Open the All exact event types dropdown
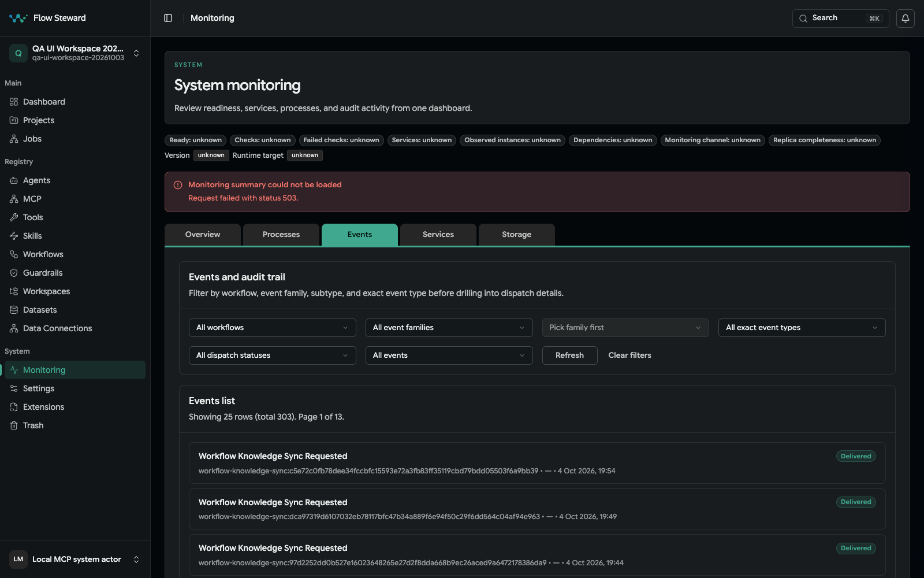The height and width of the screenshot is (578, 924). 802,328
